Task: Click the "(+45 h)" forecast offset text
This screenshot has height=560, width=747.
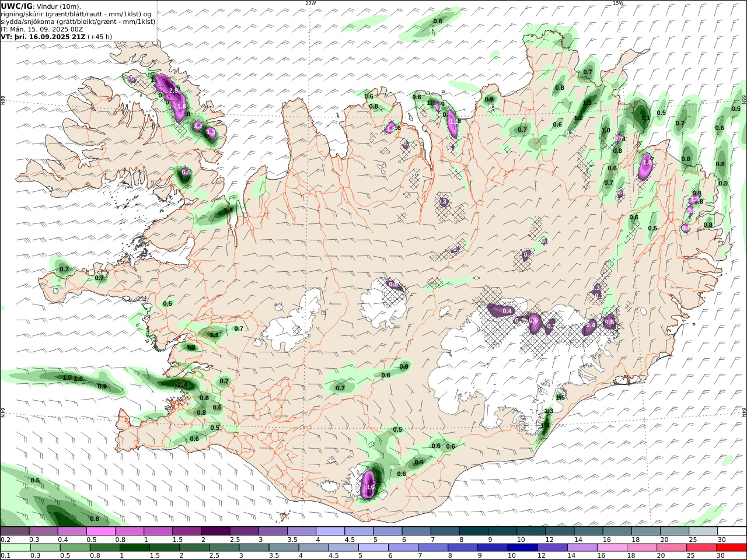Action: click(100, 36)
